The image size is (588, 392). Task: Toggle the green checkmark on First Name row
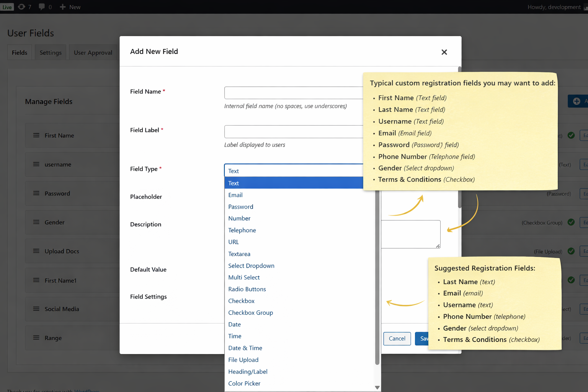pyautogui.click(x=571, y=135)
